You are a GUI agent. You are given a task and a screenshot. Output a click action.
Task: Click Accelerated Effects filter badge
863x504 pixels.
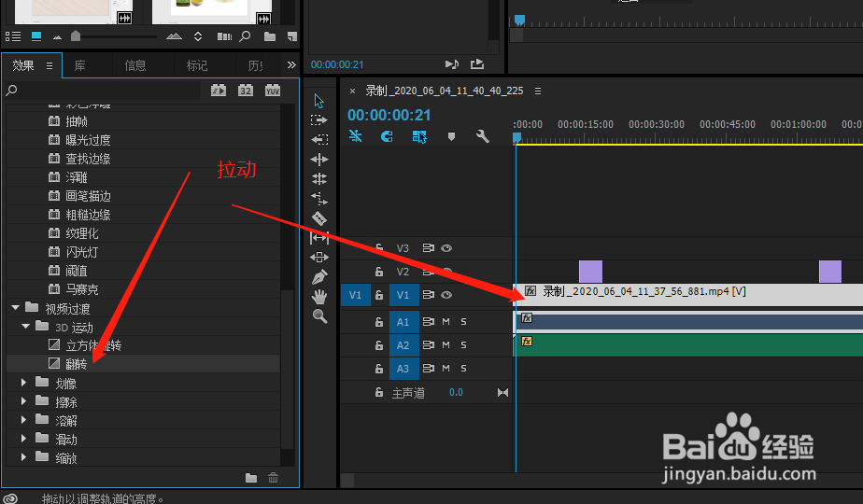(x=219, y=91)
